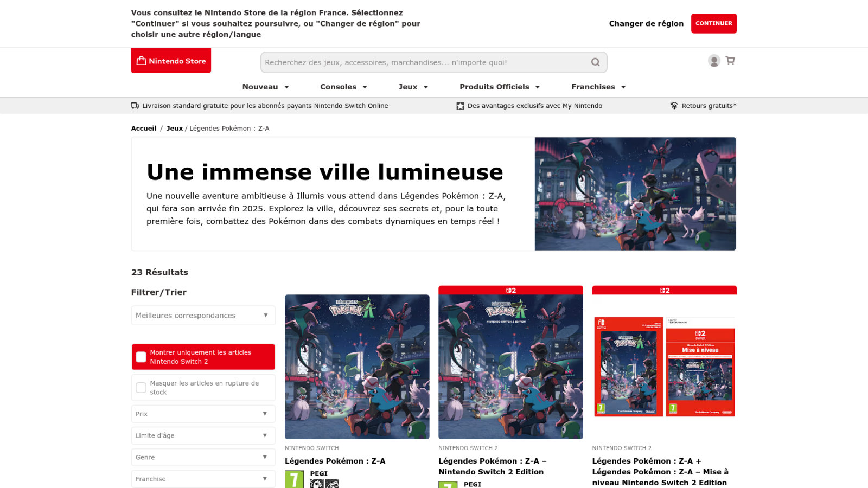This screenshot has height=488, width=868.
Task: Go to Accueil breadcrumb
Action: click(144, 129)
